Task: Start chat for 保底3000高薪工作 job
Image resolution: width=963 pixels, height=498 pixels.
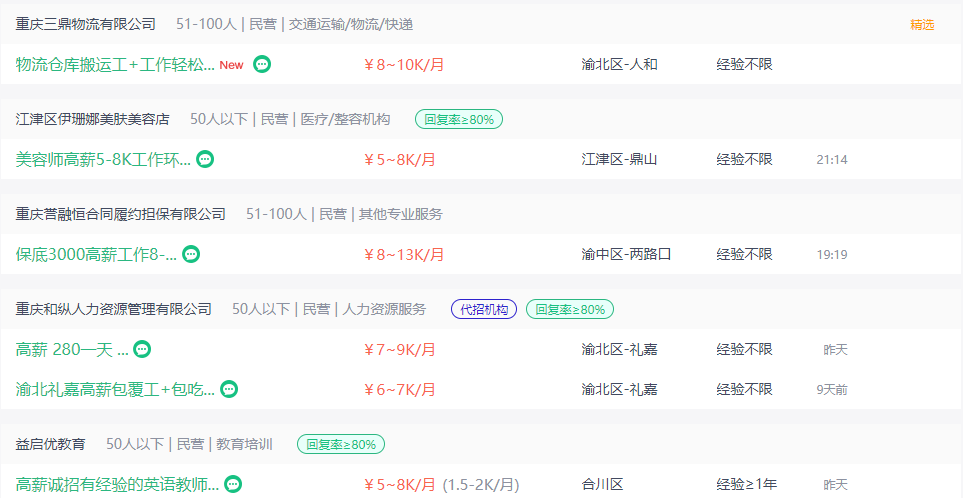Action: [x=192, y=254]
